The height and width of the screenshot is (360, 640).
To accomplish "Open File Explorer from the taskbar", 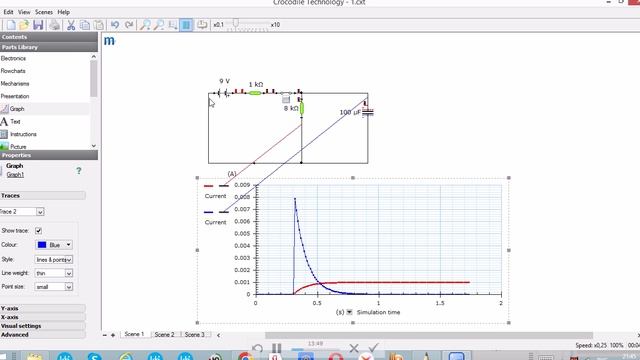I will tap(35, 356).
